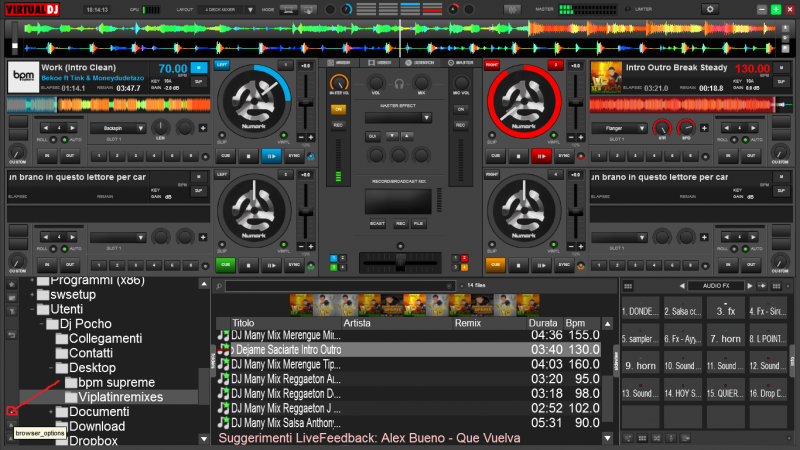The width and height of the screenshot is (800, 450).
Task: Open settings via the gear icon
Action: [710, 9]
